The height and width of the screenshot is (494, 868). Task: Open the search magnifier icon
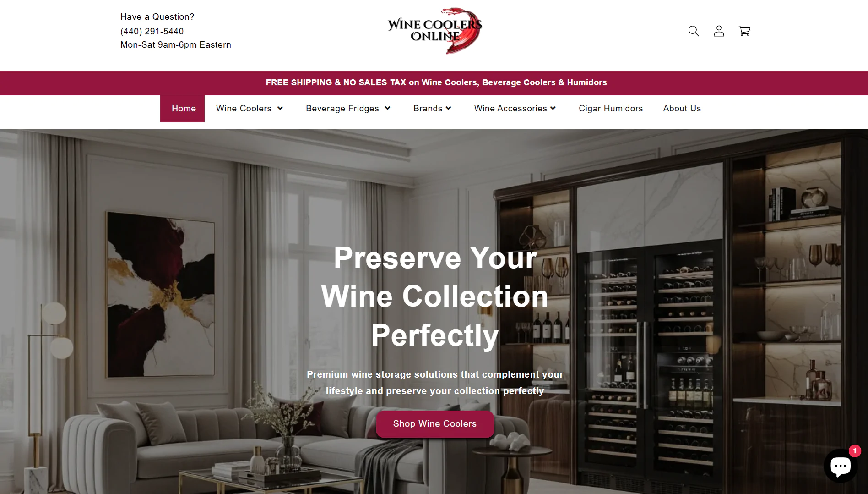tap(694, 31)
